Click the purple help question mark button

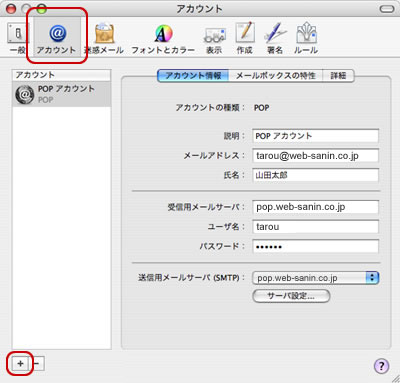pos(381,366)
